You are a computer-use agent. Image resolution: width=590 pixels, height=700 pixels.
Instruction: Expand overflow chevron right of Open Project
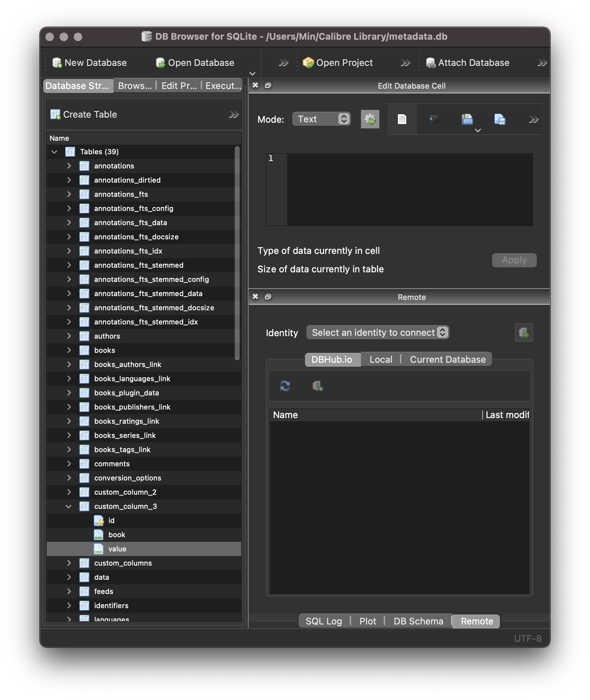pos(405,63)
